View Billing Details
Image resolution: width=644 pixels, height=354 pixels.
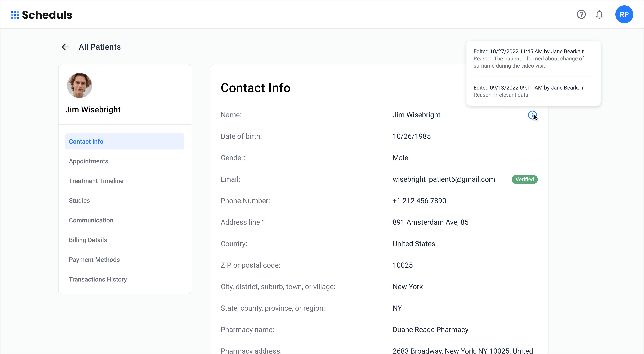point(88,240)
